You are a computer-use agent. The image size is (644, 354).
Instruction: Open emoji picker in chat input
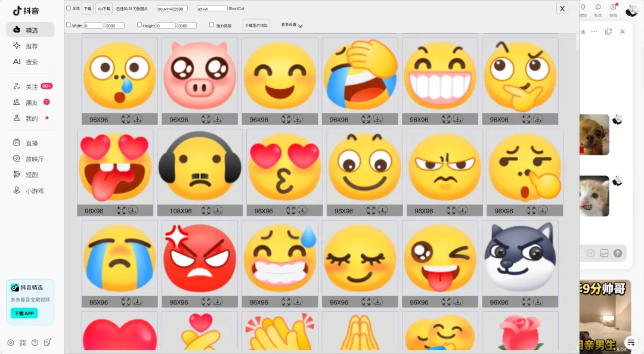[x=590, y=253]
